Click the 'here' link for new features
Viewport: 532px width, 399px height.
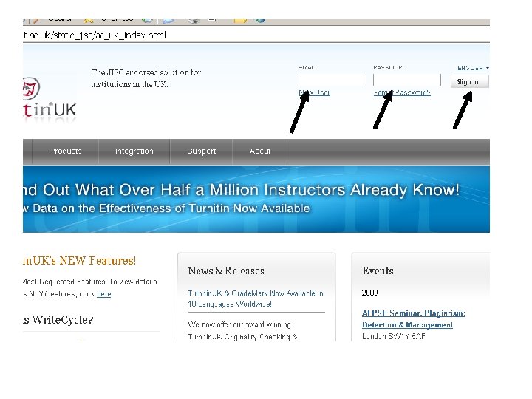pos(104,294)
